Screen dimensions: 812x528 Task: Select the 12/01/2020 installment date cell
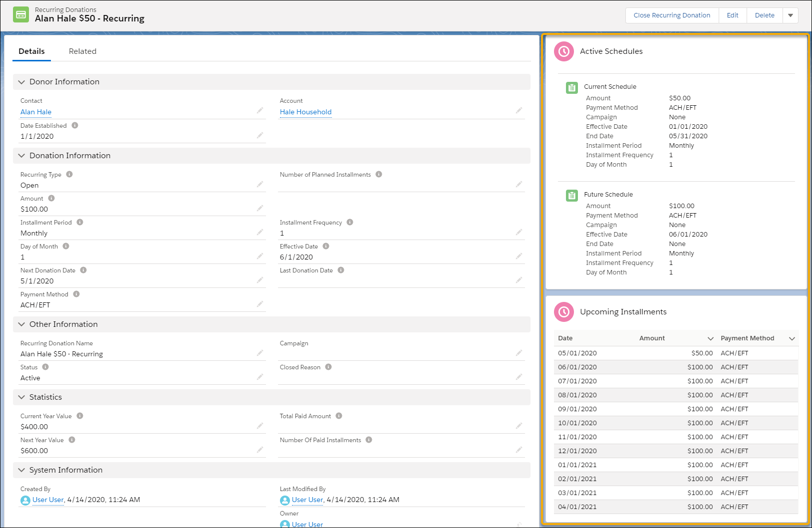577,451
